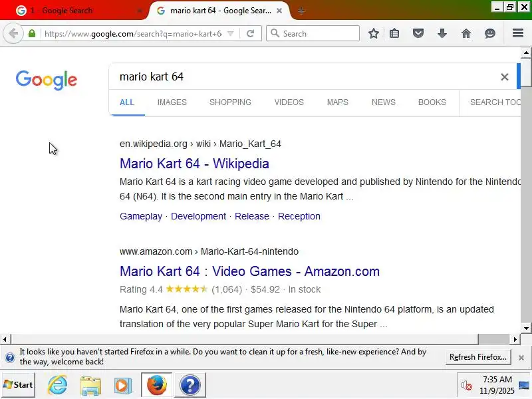Select Firefox taskbar button
Image resolution: width=532 pixels, height=399 pixels.
tap(157, 385)
